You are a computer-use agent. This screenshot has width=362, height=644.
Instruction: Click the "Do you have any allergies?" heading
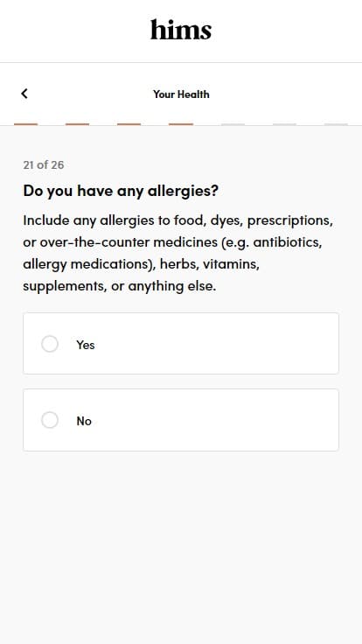coord(121,191)
